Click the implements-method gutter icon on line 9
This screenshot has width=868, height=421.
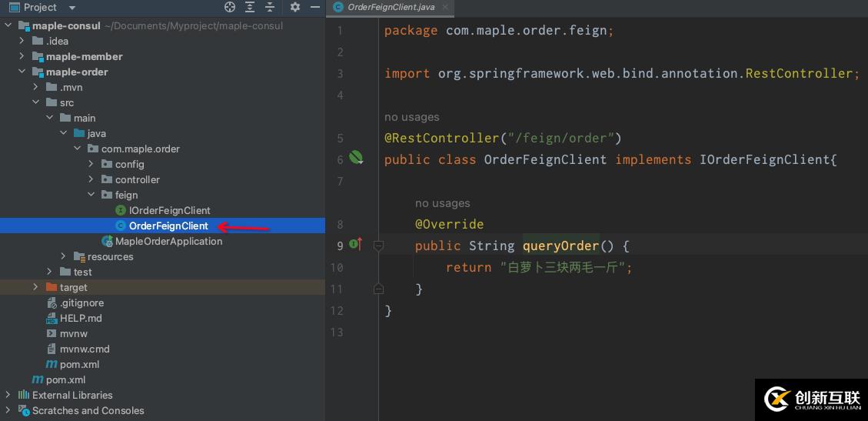(356, 245)
